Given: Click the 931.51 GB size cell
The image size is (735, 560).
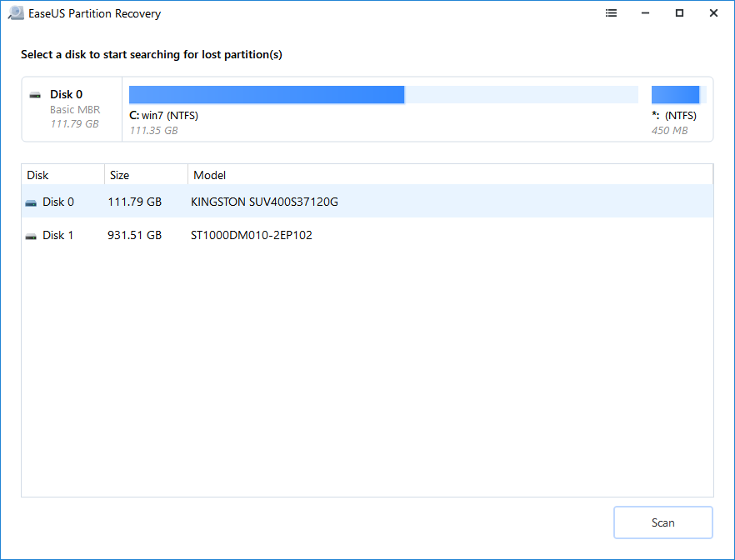Looking at the screenshot, I should tap(135, 235).
